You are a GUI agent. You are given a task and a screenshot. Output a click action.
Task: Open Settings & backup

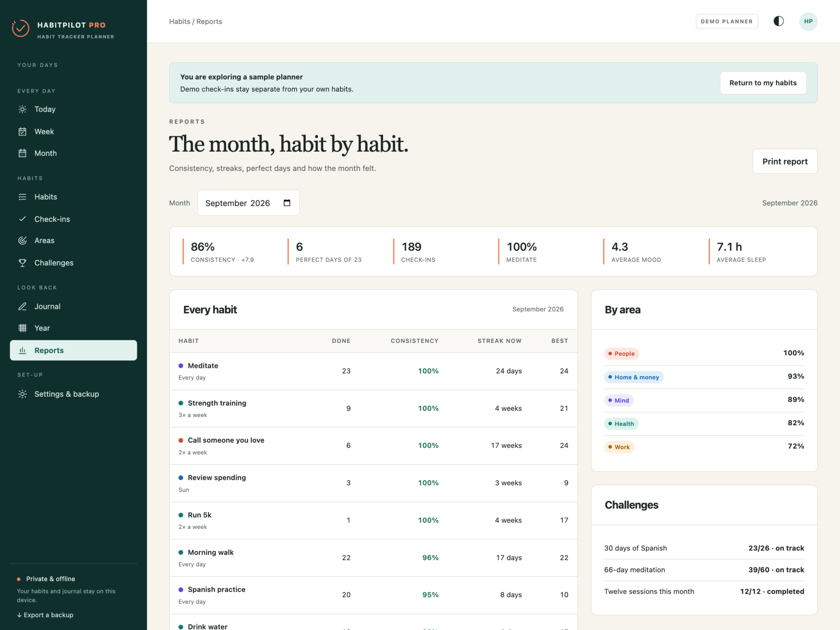click(x=73, y=394)
